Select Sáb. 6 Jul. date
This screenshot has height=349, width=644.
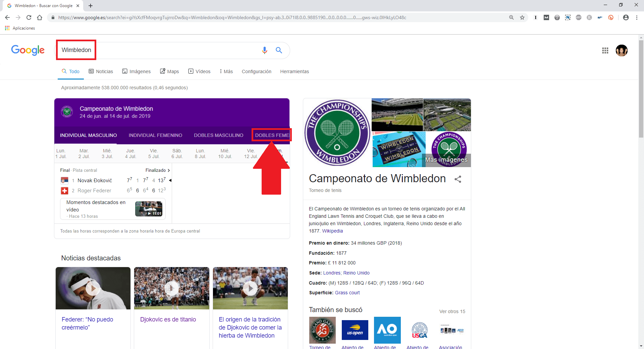[x=177, y=154]
